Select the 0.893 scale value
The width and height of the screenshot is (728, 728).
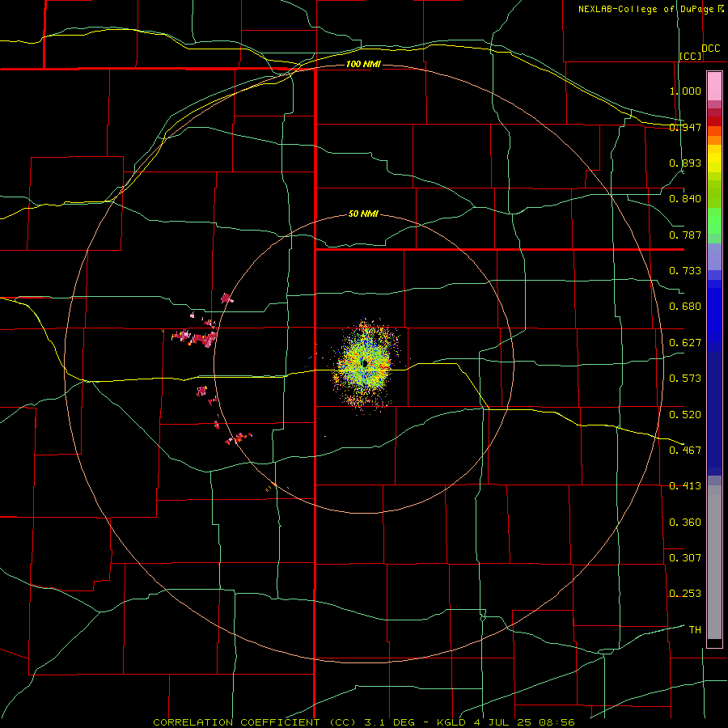click(685, 163)
